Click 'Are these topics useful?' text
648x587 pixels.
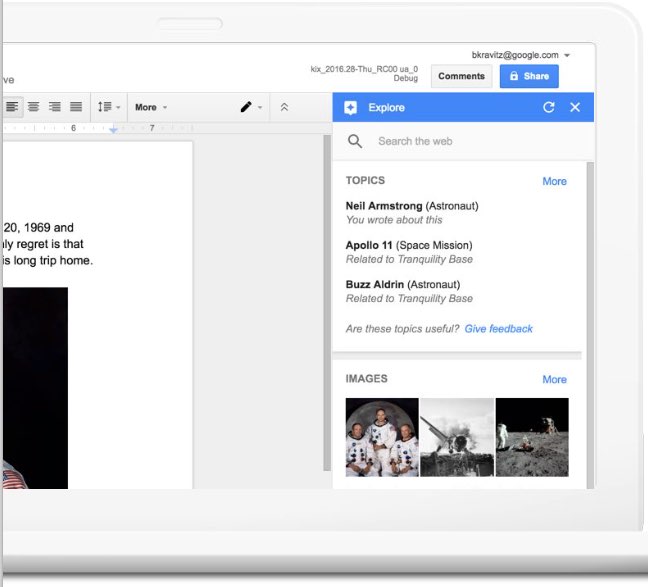coord(403,329)
